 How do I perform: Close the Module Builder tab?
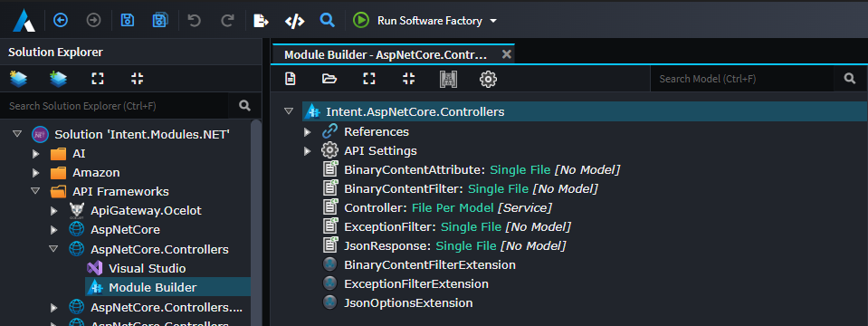click(x=506, y=54)
